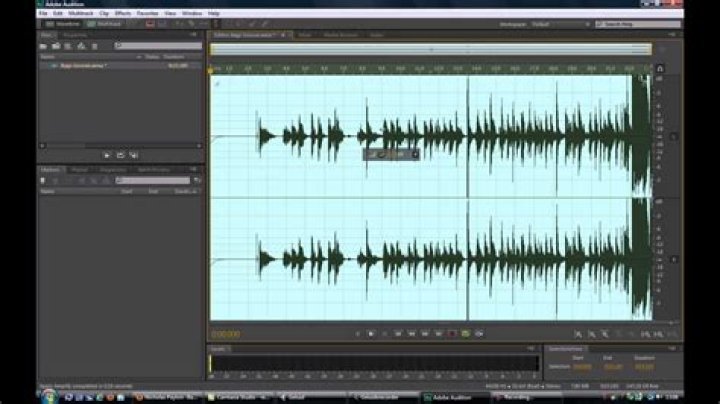Click the Insert into Multitrack icon
The width and height of the screenshot is (720, 404).
pyautogui.click(x=81, y=46)
